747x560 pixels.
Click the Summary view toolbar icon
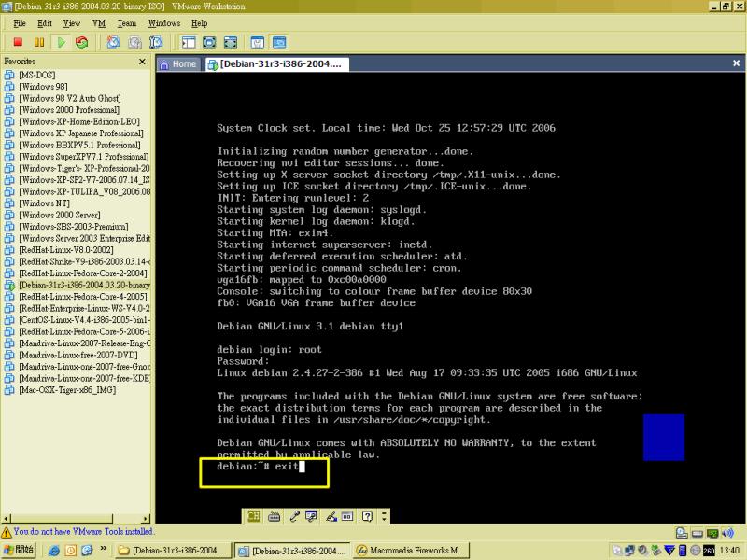coord(258,42)
